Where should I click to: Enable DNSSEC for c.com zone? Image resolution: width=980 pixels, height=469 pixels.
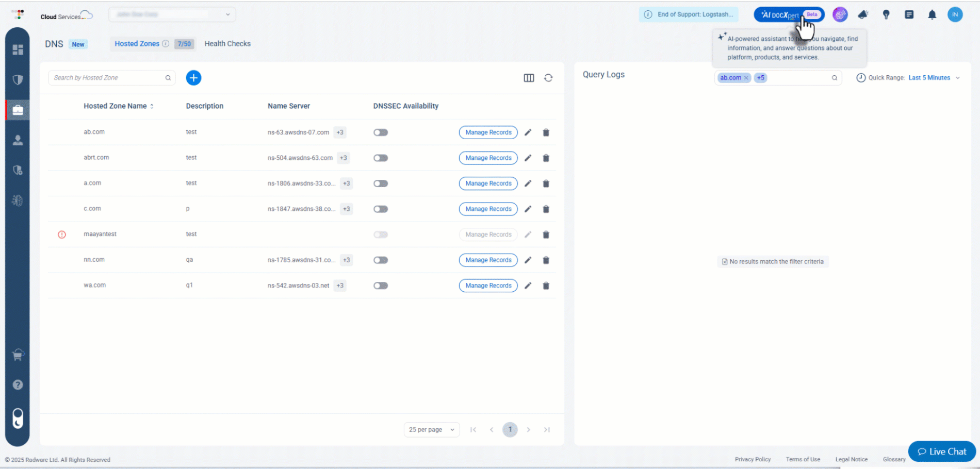point(381,209)
